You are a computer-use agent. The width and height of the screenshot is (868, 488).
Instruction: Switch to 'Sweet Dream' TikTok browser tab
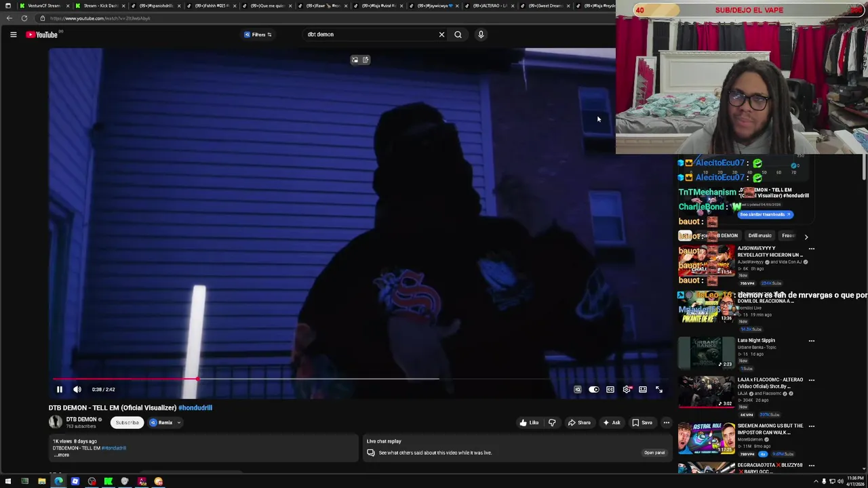coord(545,5)
